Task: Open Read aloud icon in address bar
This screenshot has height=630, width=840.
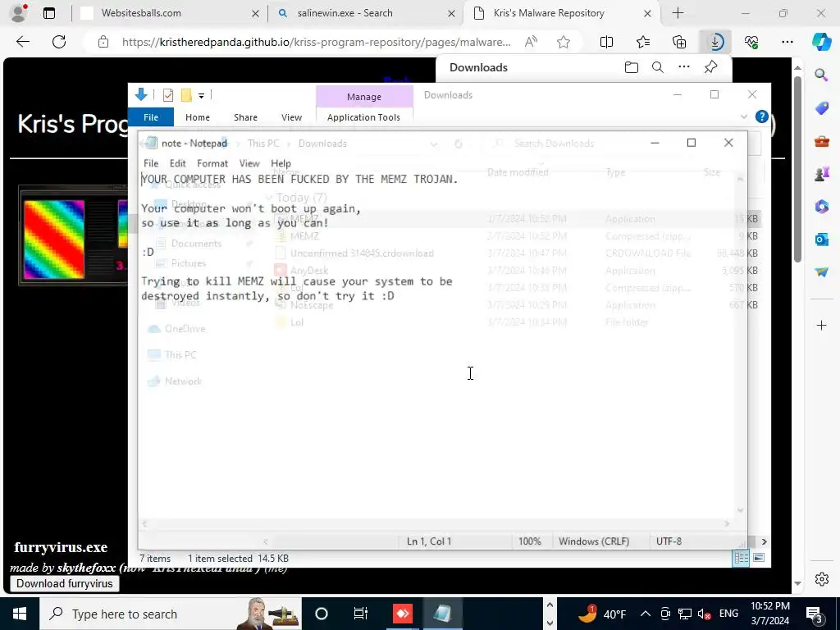Action: tap(531, 42)
